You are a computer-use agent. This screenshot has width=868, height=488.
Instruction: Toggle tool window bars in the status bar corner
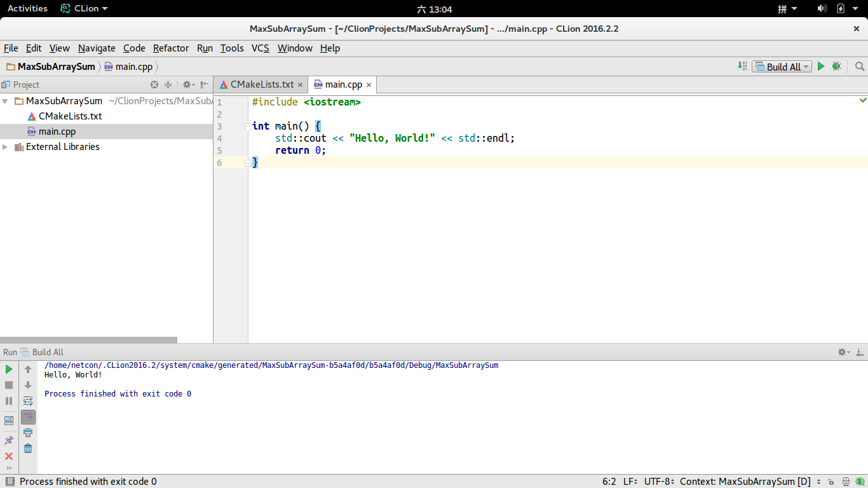coord(9,482)
